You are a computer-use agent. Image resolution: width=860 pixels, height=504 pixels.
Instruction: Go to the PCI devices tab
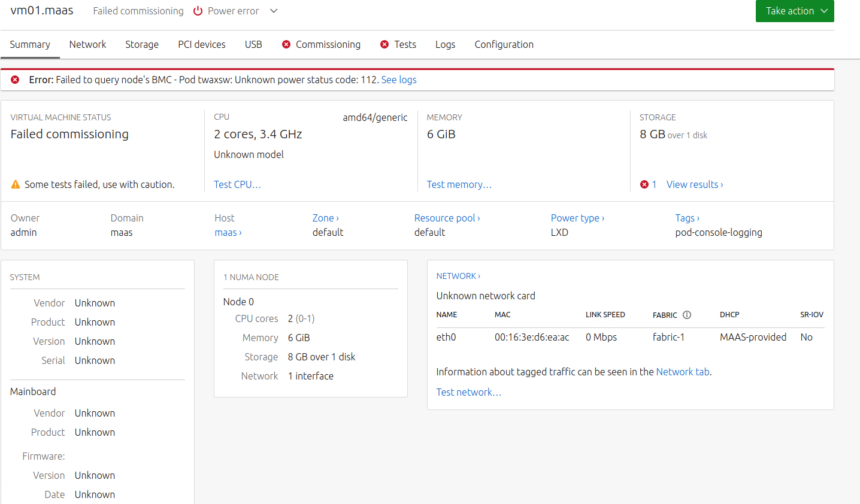coord(202,44)
